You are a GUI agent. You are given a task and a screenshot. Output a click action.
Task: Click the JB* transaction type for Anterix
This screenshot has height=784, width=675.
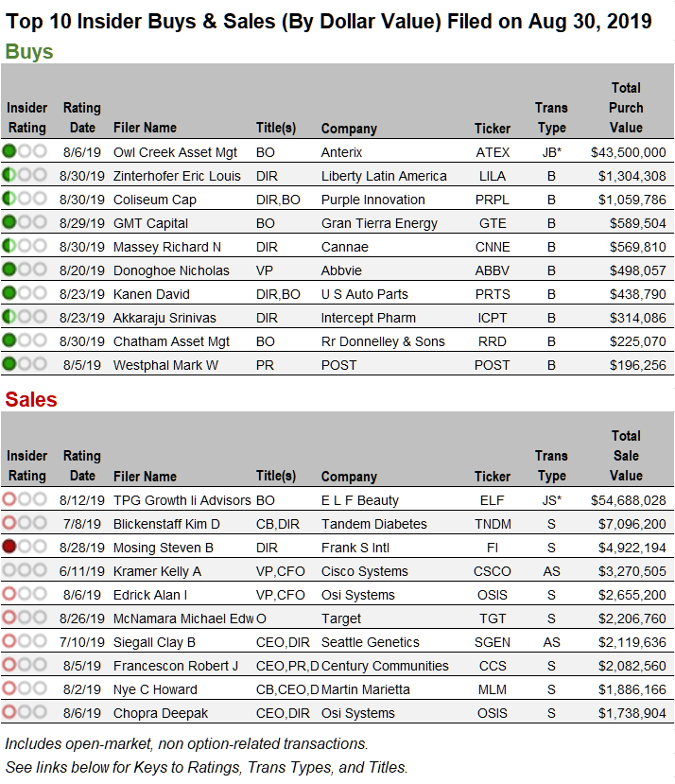(551, 152)
